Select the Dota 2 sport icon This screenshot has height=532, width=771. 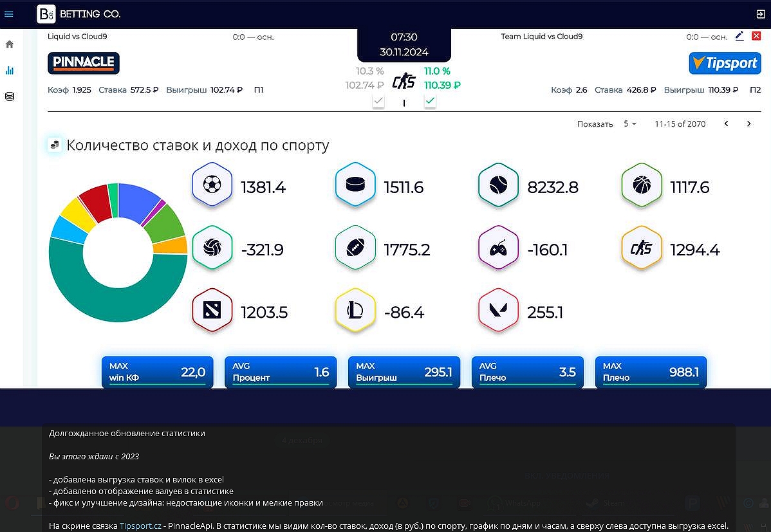212,311
